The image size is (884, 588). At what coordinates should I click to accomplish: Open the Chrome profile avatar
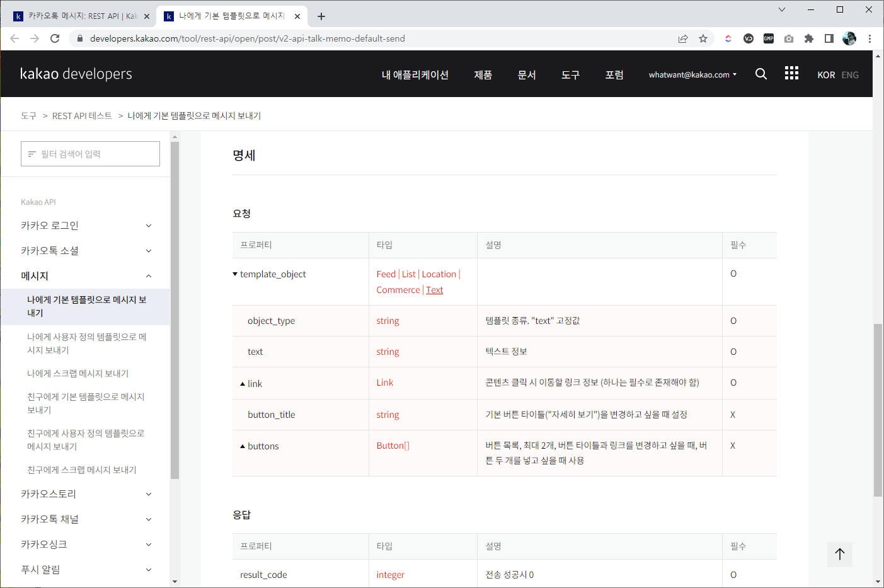point(849,38)
